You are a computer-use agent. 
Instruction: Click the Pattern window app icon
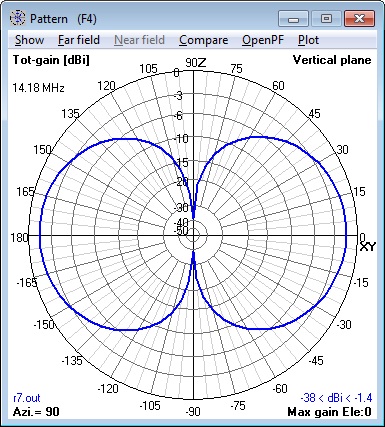(x=17, y=18)
